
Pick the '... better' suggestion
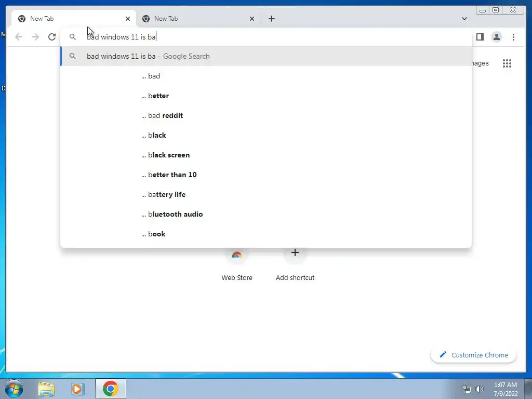266,96
